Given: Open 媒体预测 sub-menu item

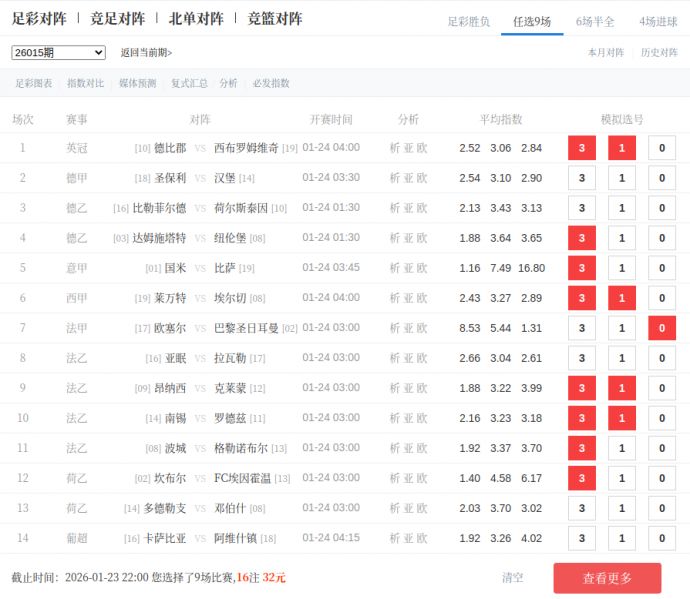Looking at the screenshot, I should pos(137,84).
